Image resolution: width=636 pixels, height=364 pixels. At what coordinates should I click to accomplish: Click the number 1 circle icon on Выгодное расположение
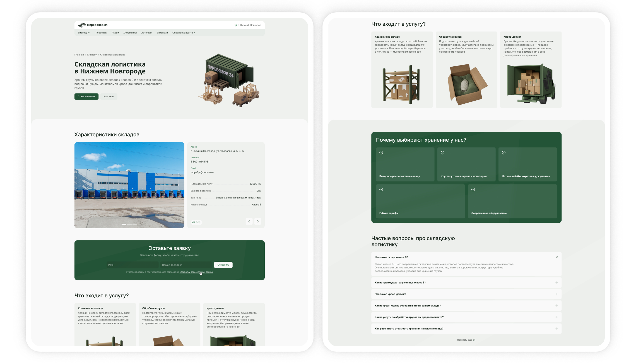pos(381,153)
